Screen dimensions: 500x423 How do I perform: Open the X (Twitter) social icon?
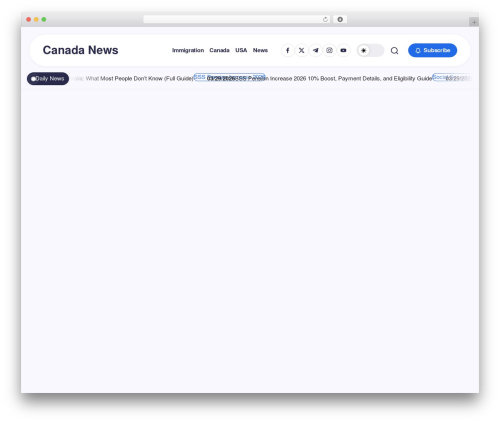pyautogui.click(x=301, y=50)
